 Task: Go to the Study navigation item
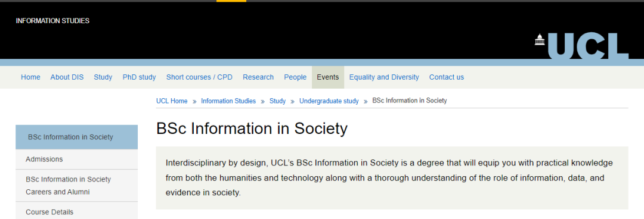[x=103, y=77]
